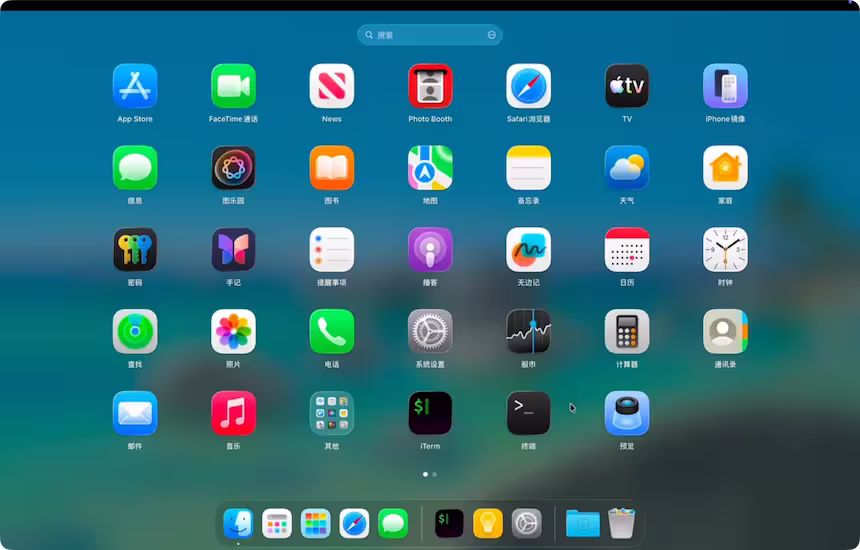Open the Find My app
This screenshot has width=860, height=550.
point(135,331)
